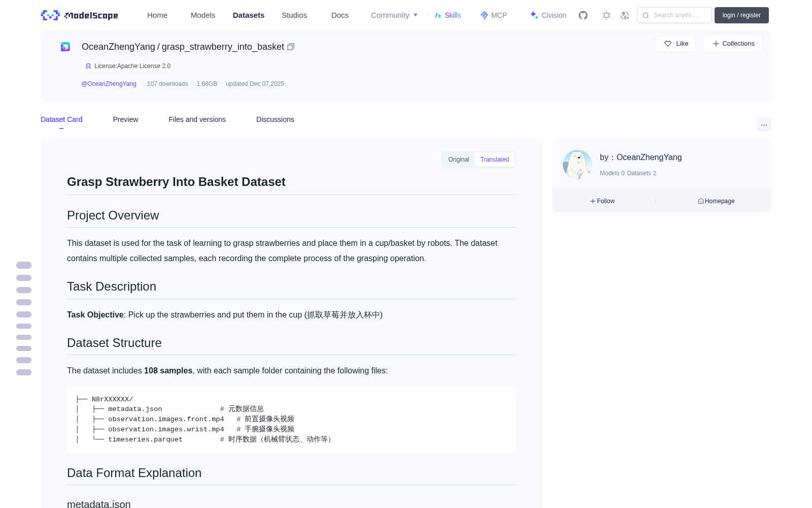Select the Translated version of the card
The height and width of the screenshot is (508, 812).
tap(495, 160)
